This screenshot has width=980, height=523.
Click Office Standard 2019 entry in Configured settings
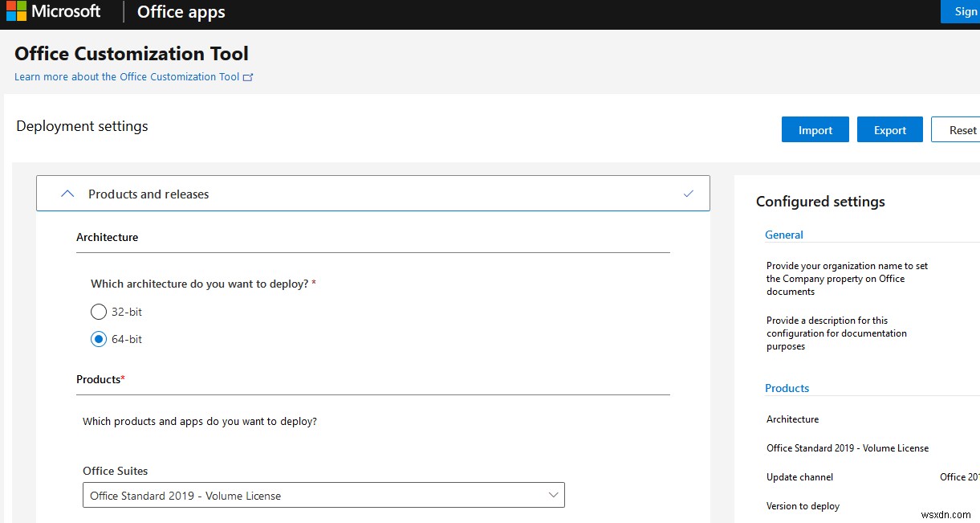click(x=847, y=448)
